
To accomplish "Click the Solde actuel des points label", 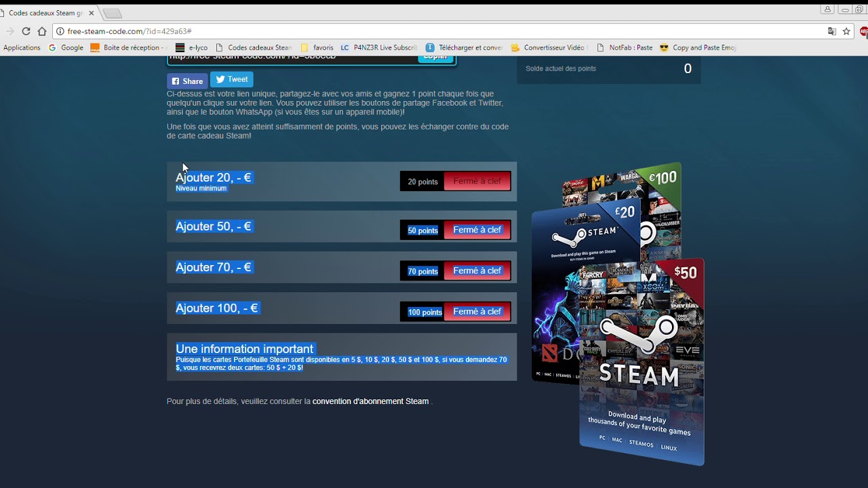I will (x=561, y=68).
